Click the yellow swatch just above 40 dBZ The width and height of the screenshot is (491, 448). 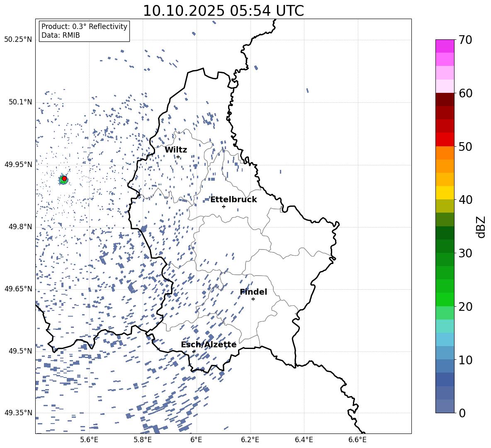point(445,193)
